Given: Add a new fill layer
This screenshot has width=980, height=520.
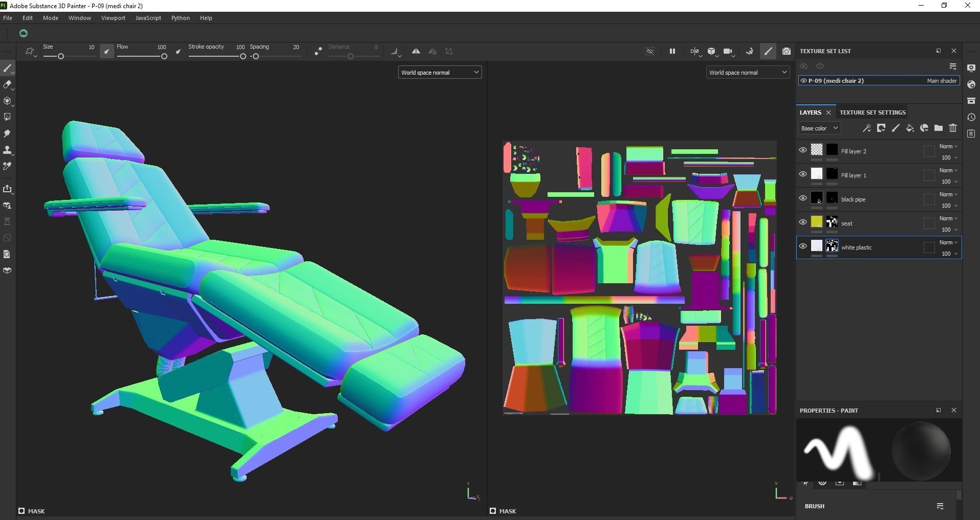Looking at the screenshot, I should click(910, 128).
